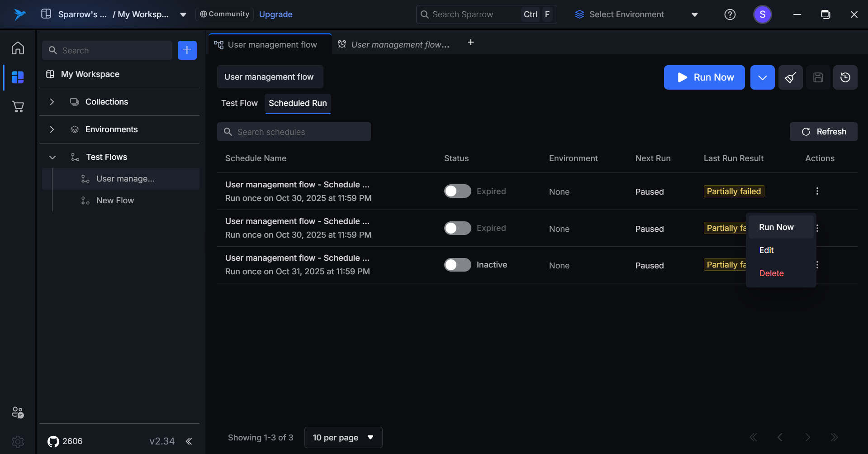This screenshot has width=868, height=454.
Task: Open the Home icon in sidebar
Action: [18, 48]
